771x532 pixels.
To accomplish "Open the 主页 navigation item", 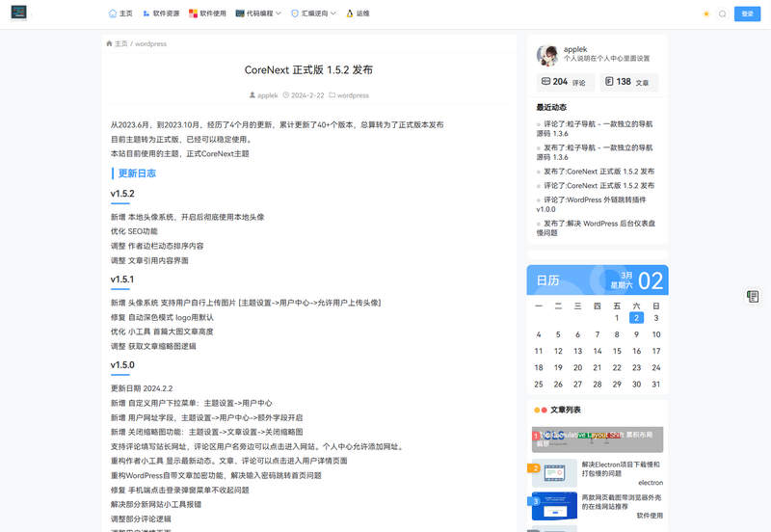I will click(x=120, y=13).
